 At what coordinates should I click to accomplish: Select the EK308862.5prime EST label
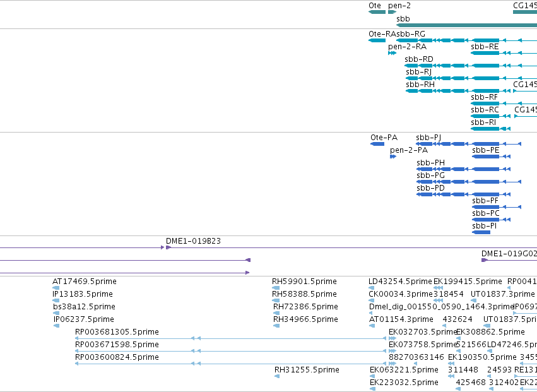pyautogui.click(x=491, y=332)
